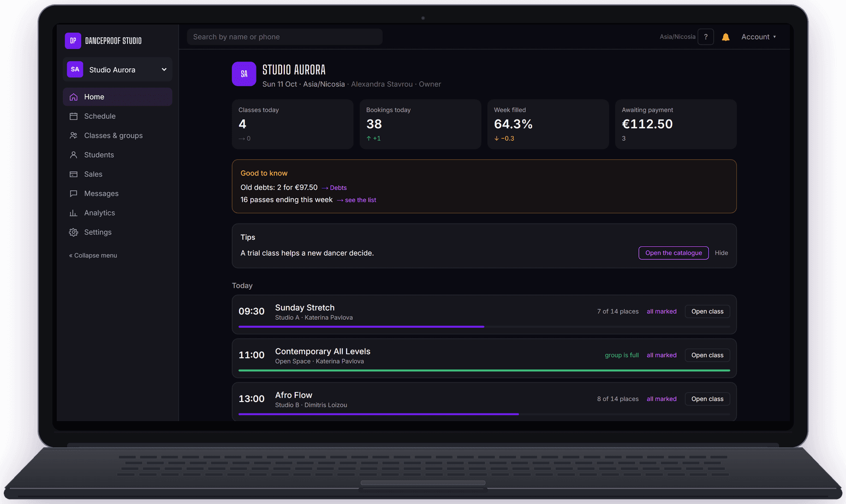Click the Messages chat bubble icon
The image size is (846, 504).
[x=74, y=194]
